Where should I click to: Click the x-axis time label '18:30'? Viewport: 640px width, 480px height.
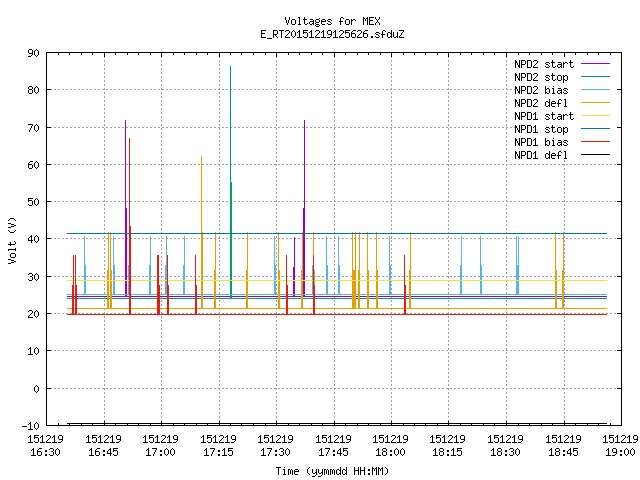click(x=506, y=452)
